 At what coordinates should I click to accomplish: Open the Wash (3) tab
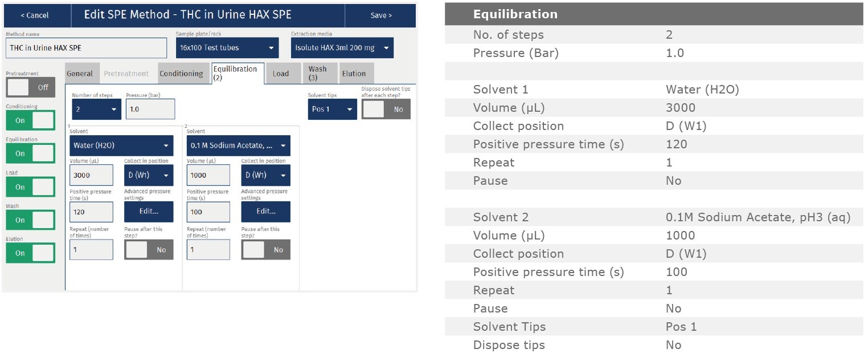point(318,74)
